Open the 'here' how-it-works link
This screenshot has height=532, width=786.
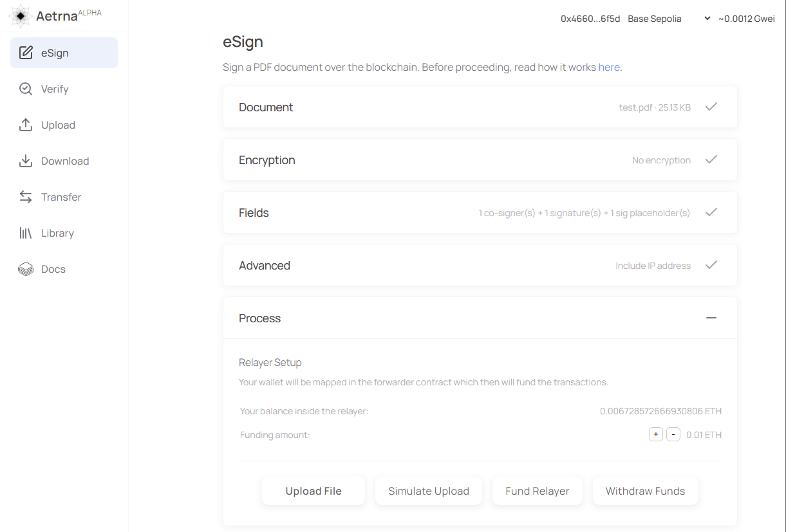[609, 67]
